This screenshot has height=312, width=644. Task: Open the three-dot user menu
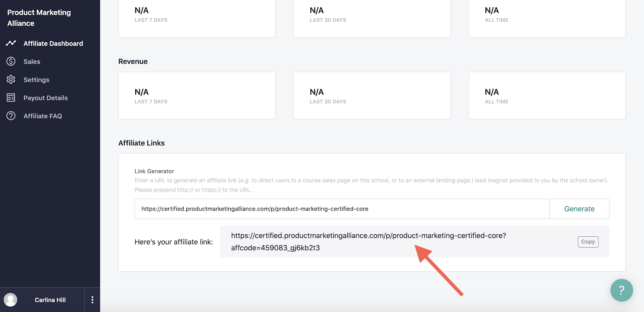click(x=92, y=300)
